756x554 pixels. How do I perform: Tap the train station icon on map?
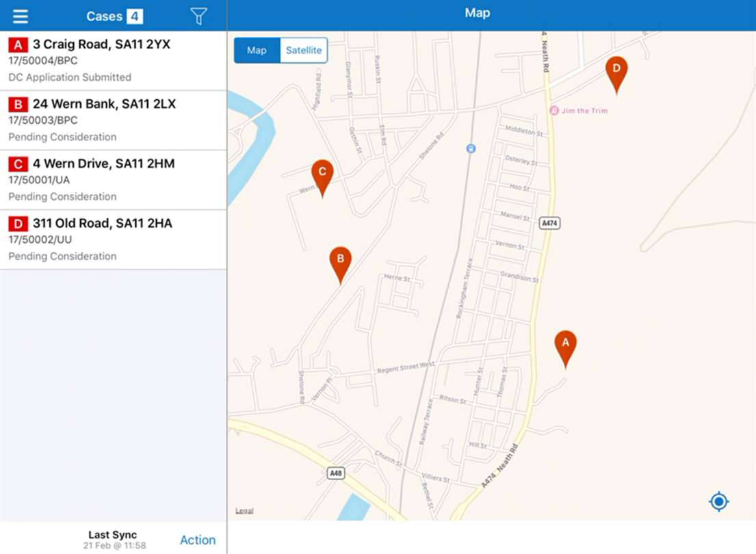471,148
